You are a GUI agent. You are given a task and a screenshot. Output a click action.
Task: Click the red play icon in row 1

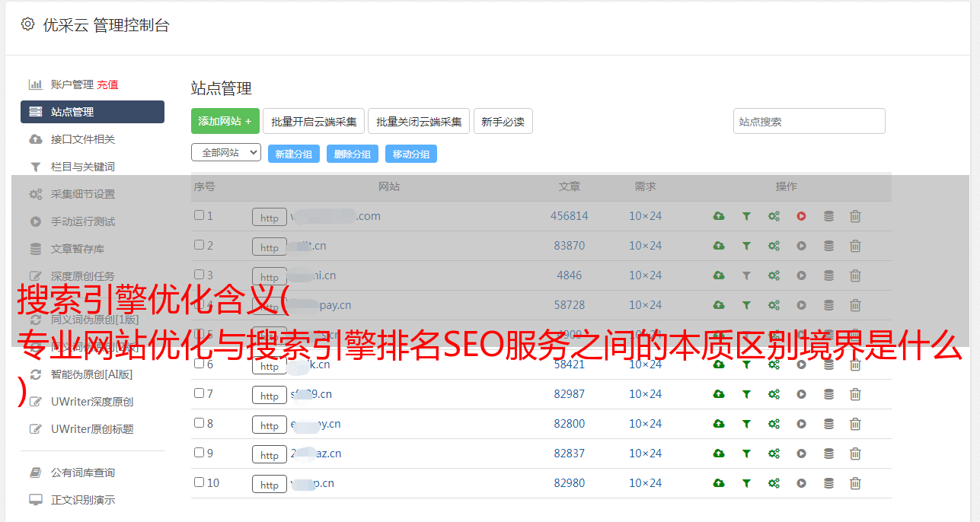click(801, 216)
